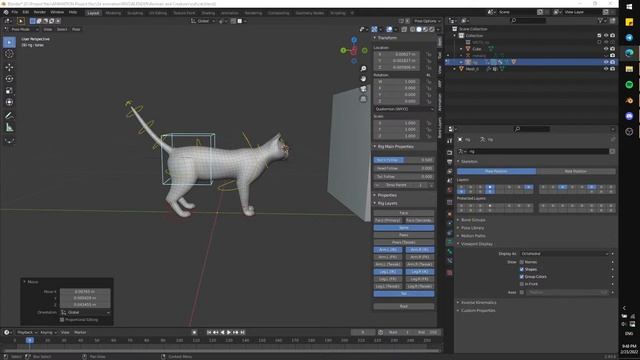Enable the Names display checkbox
Image resolution: width=640 pixels, height=360 pixels.
click(522, 262)
